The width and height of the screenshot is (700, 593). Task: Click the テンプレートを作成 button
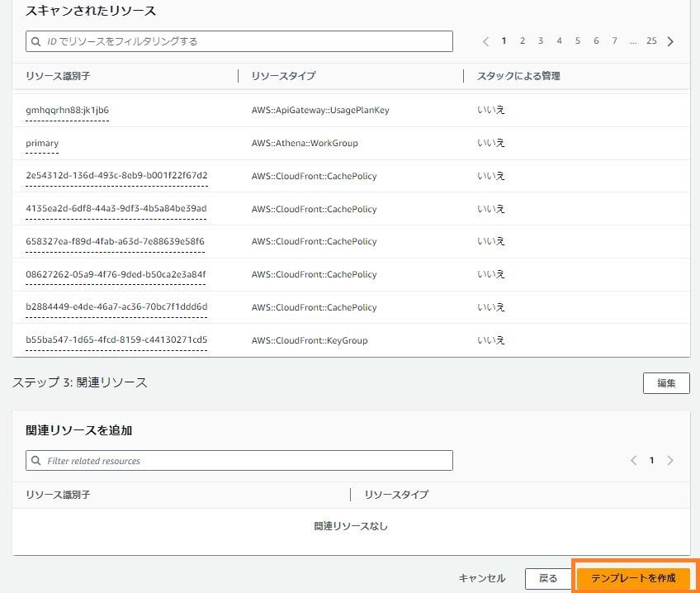[x=633, y=578]
